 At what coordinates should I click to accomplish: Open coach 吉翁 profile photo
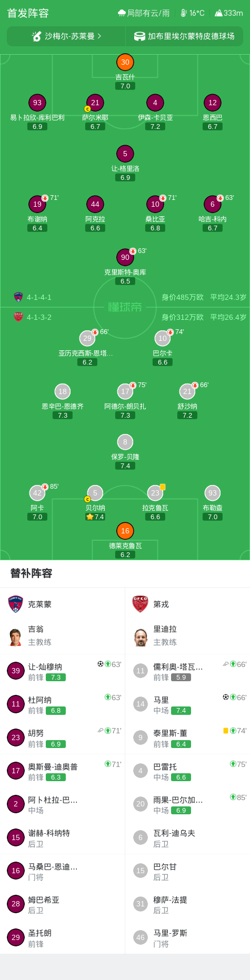16,636
